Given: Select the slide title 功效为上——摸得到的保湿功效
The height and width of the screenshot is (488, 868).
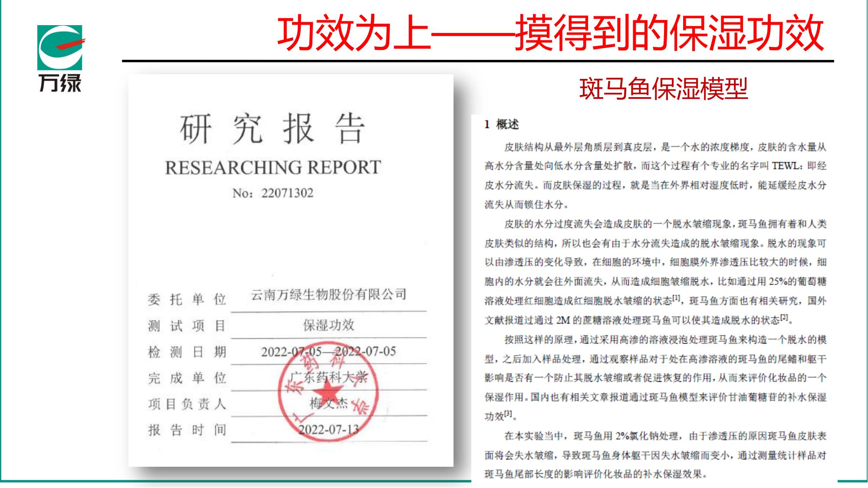Looking at the screenshot, I should click(x=550, y=33).
